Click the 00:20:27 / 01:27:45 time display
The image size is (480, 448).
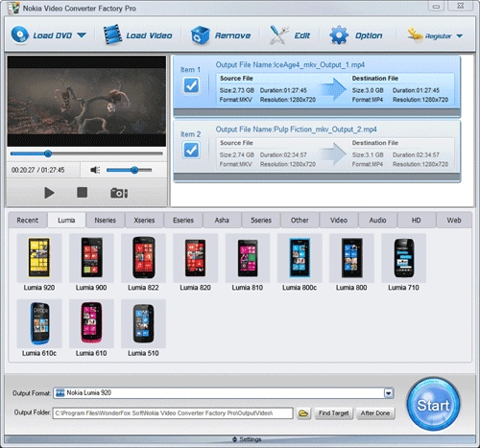tap(38, 170)
